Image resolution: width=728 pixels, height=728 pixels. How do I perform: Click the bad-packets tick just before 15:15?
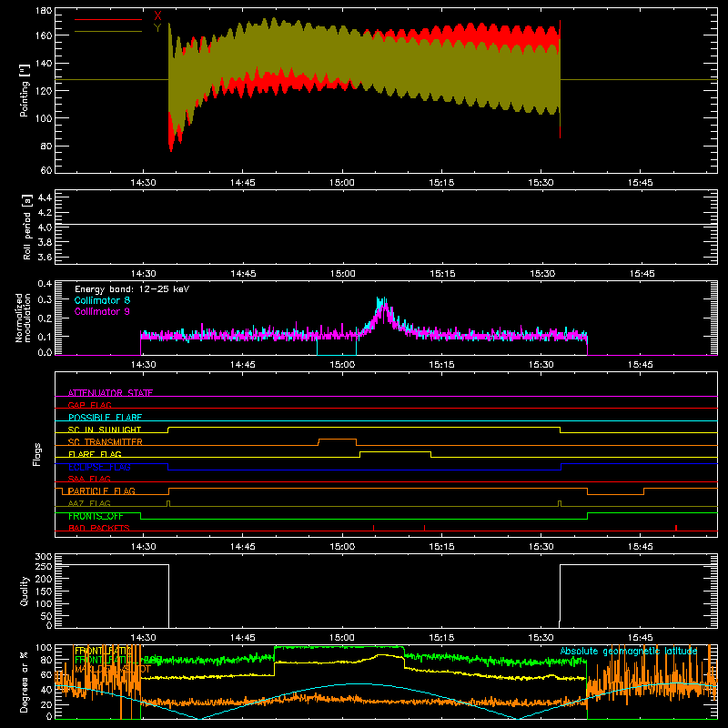(424, 528)
